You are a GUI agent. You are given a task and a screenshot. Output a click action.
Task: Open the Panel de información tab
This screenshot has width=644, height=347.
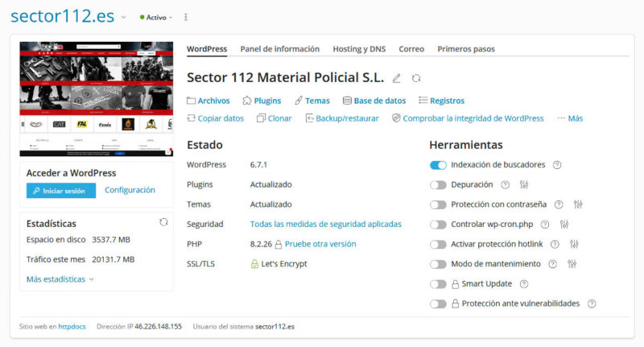pos(279,49)
